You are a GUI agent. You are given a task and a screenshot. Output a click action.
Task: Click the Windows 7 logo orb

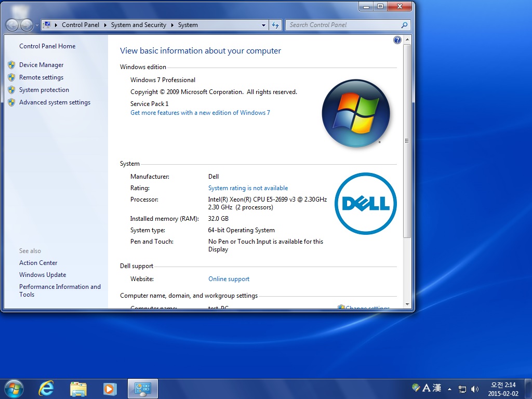(356, 113)
